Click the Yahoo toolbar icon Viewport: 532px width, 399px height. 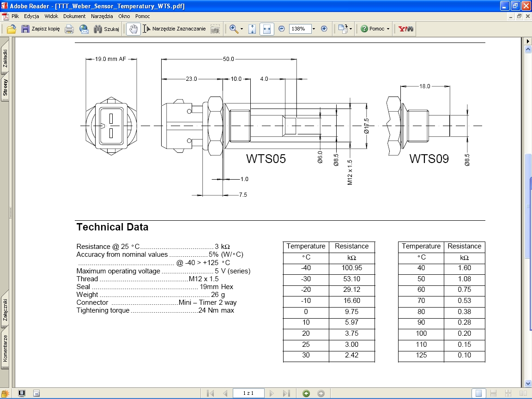click(x=406, y=29)
